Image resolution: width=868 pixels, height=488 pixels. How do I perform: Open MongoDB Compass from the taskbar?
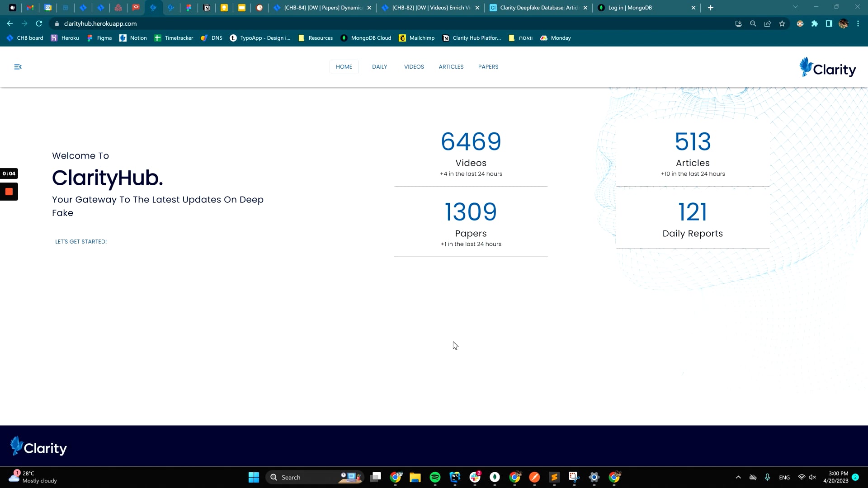(495, 477)
